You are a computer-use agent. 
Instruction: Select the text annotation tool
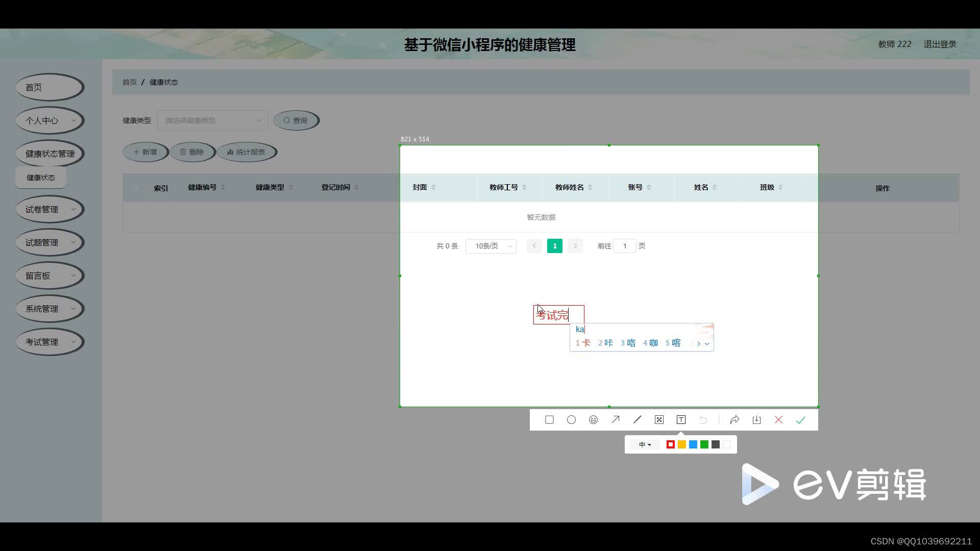pos(681,420)
